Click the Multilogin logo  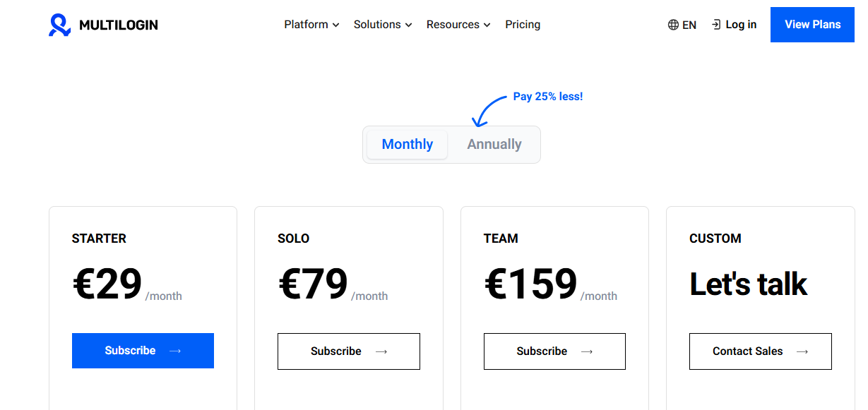tap(102, 24)
